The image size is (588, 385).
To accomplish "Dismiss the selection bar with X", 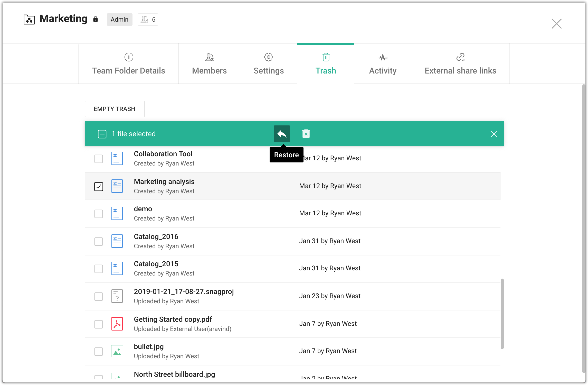I will [494, 134].
